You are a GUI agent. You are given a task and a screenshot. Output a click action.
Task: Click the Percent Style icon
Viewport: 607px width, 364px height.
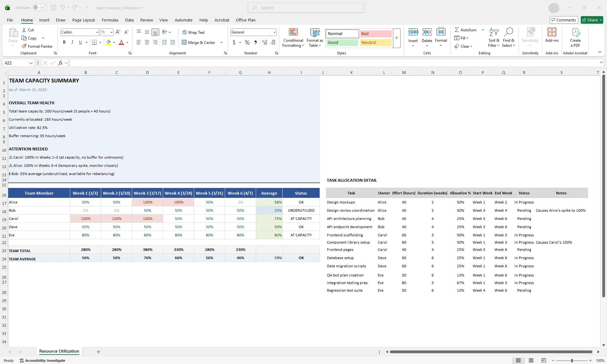pyautogui.click(x=247, y=42)
